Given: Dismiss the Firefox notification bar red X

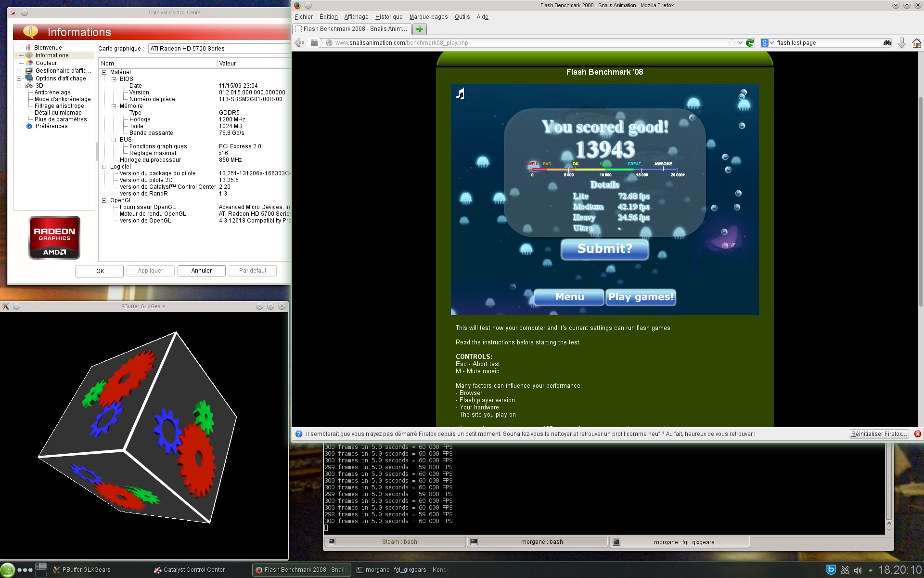Looking at the screenshot, I should click(x=918, y=433).
